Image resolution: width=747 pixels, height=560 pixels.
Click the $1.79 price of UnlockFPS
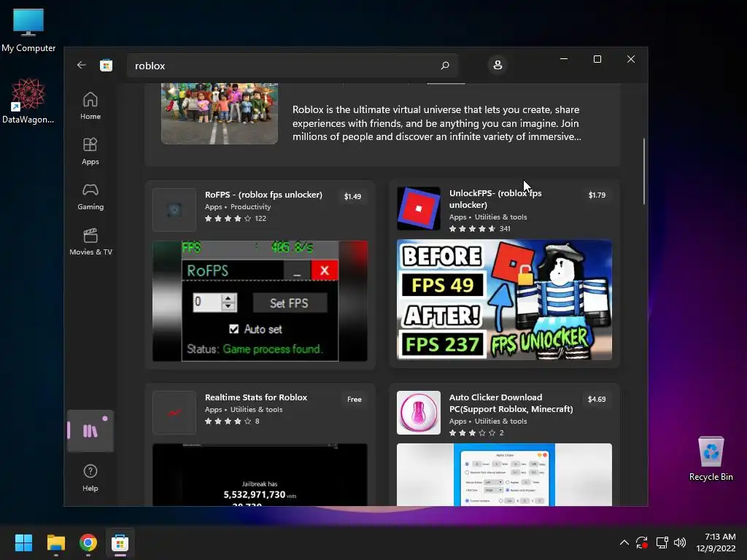(x=597, y=195)
